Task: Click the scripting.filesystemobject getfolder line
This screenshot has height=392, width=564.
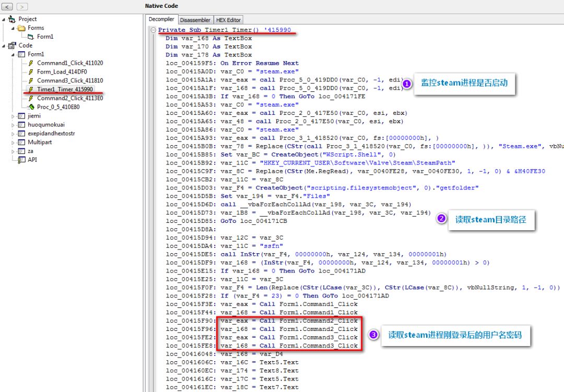Action: click(x=322, y=188)
